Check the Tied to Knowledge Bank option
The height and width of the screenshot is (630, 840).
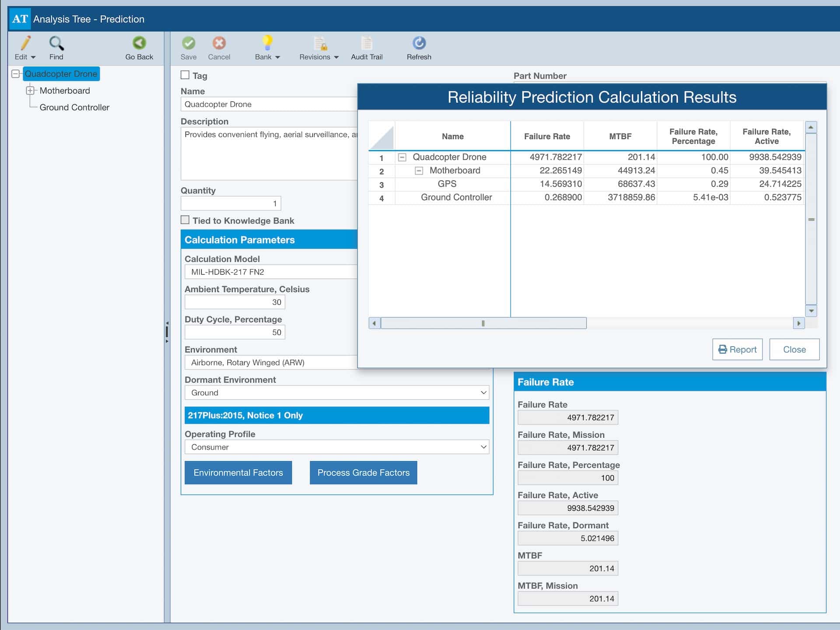pyautogui.click(x=184, y=220)
